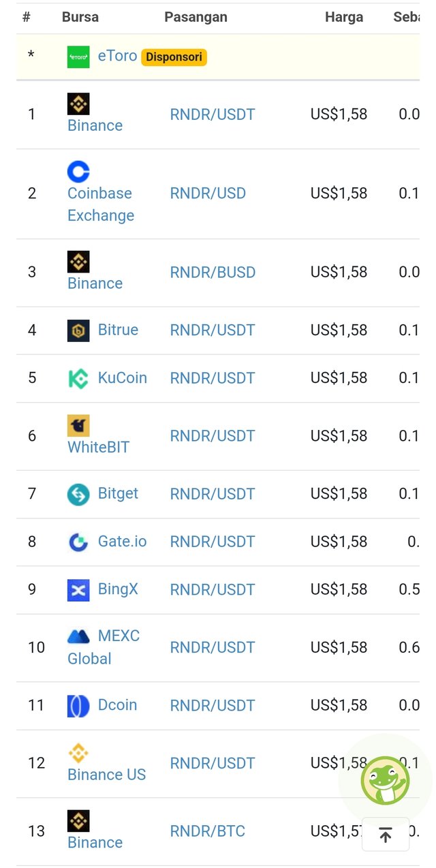The width and height of the screenshot is (436, 868).
Task: Sort by the Pasangan column header
Action: [x=196, y=17]
